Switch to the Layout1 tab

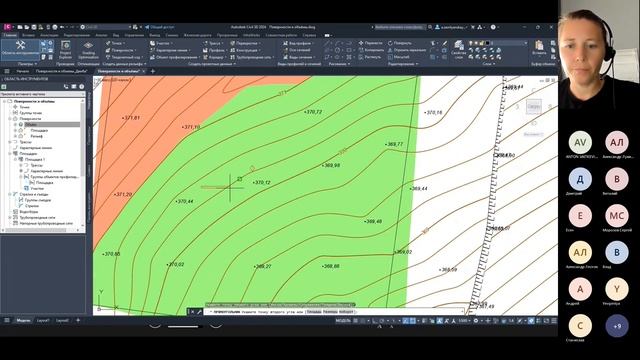tap(43, 321)
